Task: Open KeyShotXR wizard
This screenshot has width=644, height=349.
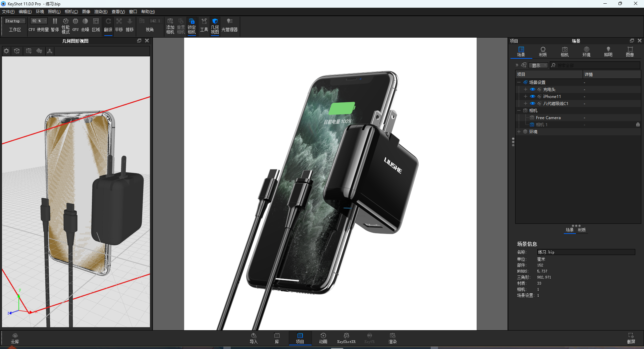Action: tap(346, 338)
